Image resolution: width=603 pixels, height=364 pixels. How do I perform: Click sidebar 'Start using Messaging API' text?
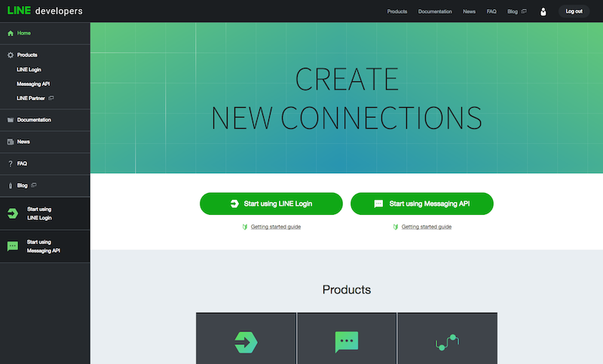point(44,246)
